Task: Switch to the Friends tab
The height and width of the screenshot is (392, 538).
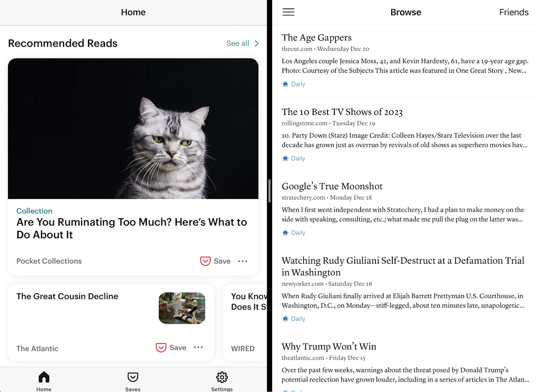Action: point(514,12)
